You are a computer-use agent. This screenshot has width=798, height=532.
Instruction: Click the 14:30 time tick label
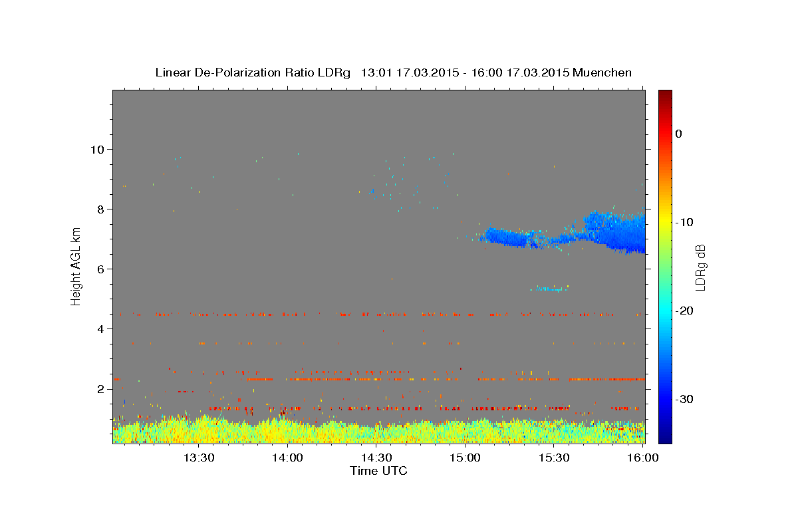click(x=376, y=458)
